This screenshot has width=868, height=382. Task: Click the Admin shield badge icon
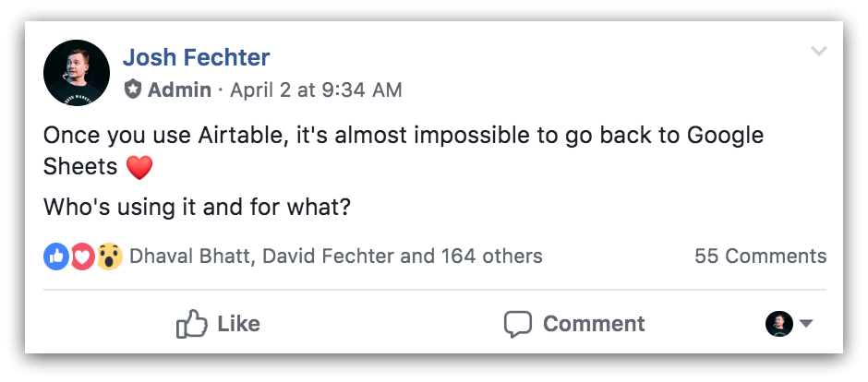tap(133, 89)
